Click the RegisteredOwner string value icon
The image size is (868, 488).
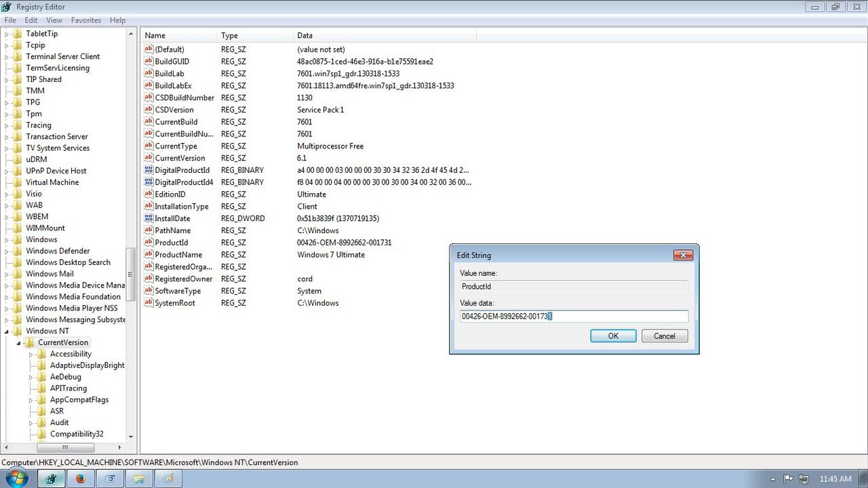pos(149,279)
